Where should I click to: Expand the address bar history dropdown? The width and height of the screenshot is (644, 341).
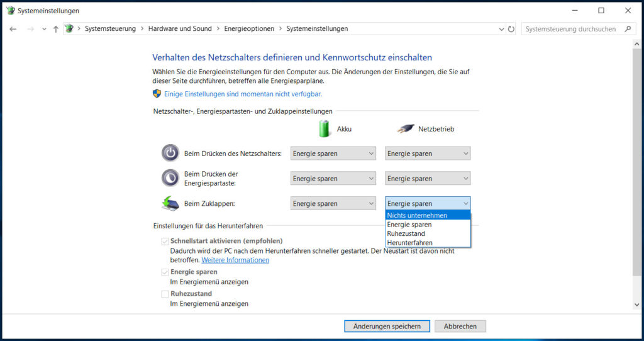[x=501, y=29]
